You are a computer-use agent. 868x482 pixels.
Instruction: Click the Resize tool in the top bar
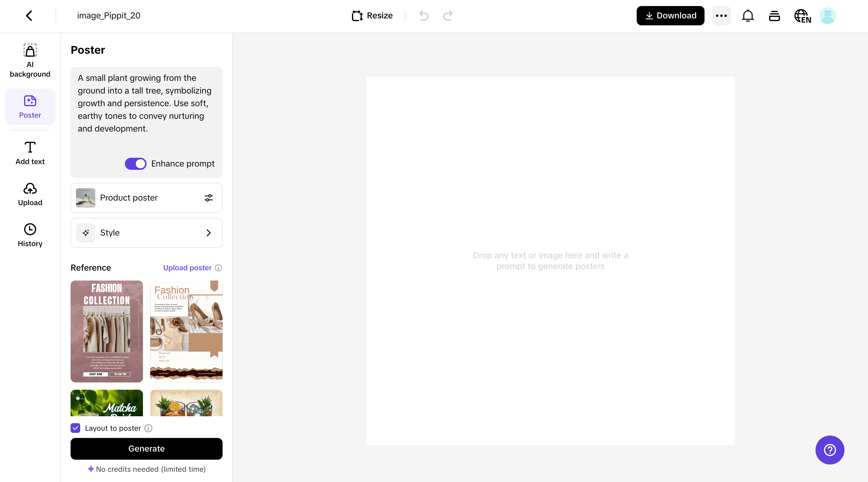tap(371, 15)
